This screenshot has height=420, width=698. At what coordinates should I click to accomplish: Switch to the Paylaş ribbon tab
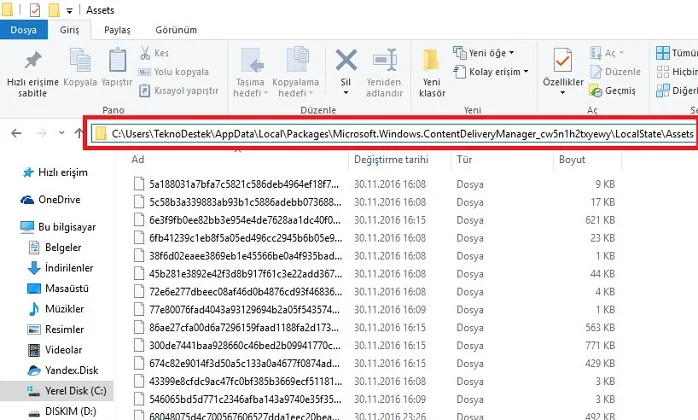coord(117,30)
